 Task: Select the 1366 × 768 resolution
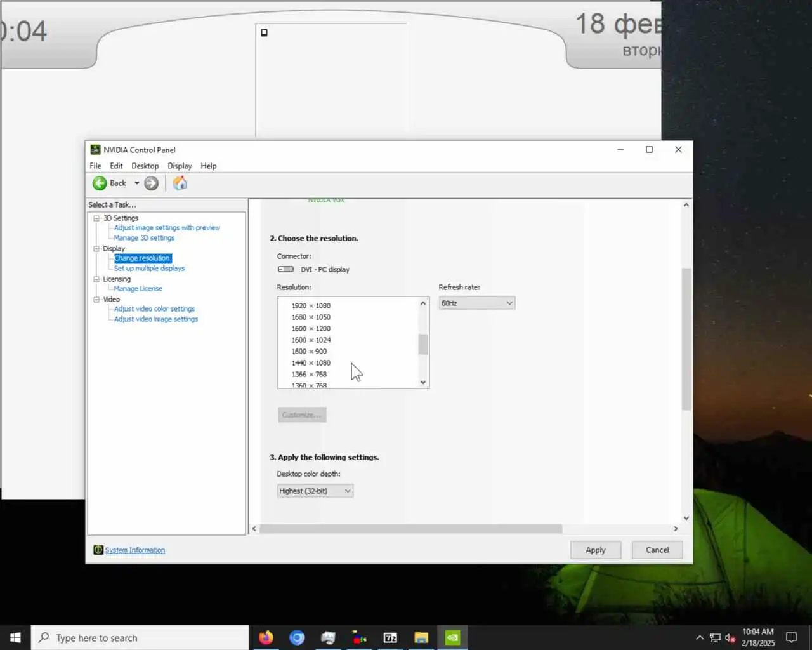coord(309,375)
